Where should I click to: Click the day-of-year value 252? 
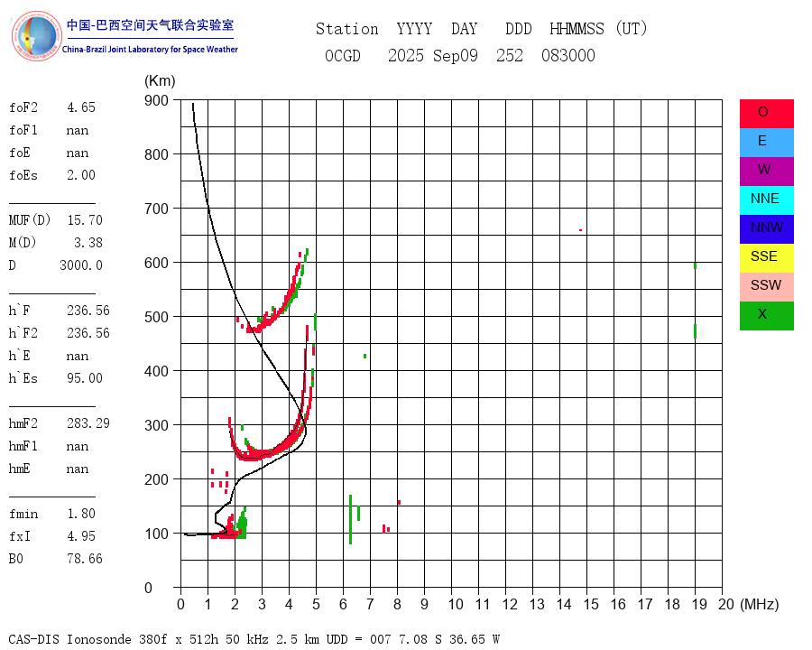(510, 55)
